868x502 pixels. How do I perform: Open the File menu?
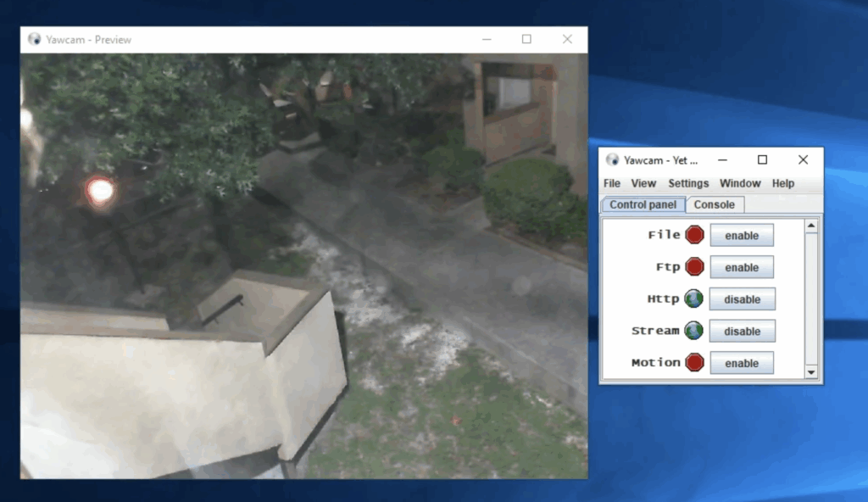[612, 183]
